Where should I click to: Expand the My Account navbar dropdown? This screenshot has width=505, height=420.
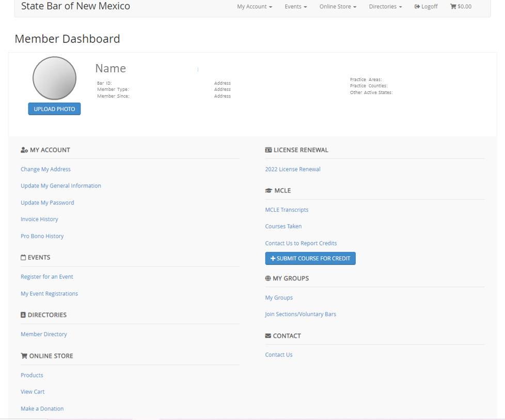click(255, 6)
